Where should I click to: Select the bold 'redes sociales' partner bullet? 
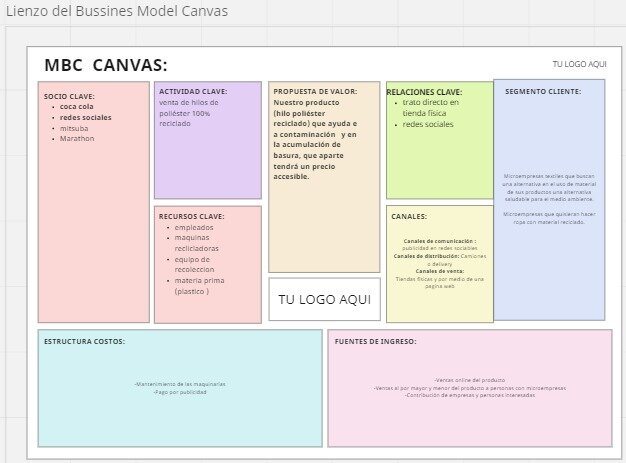(85, 117)
